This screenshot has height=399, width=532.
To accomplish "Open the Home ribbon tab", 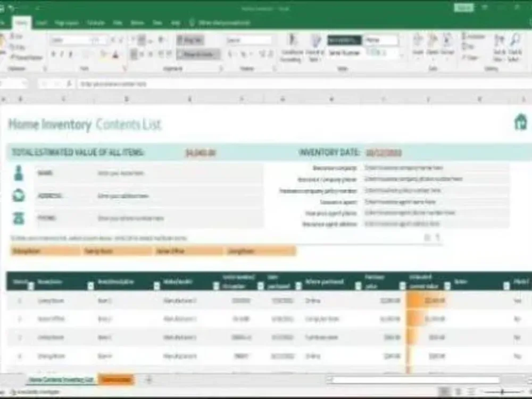I will (21, 23).
